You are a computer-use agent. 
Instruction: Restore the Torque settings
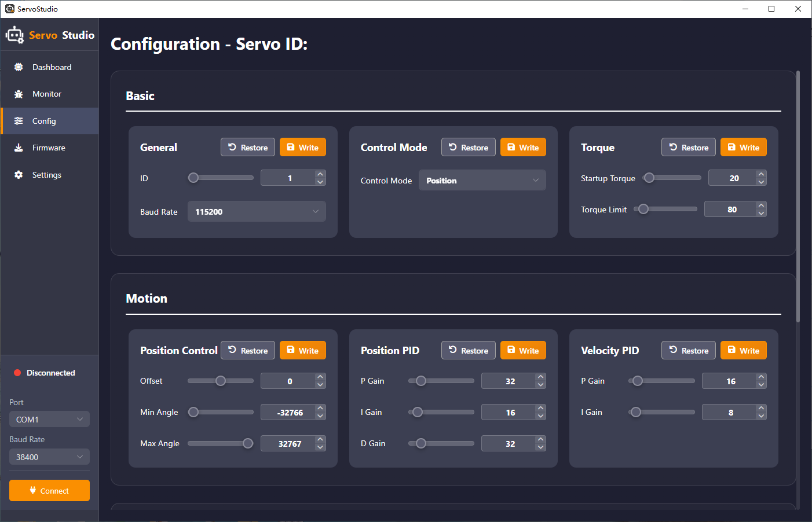[x=689, y=147]
